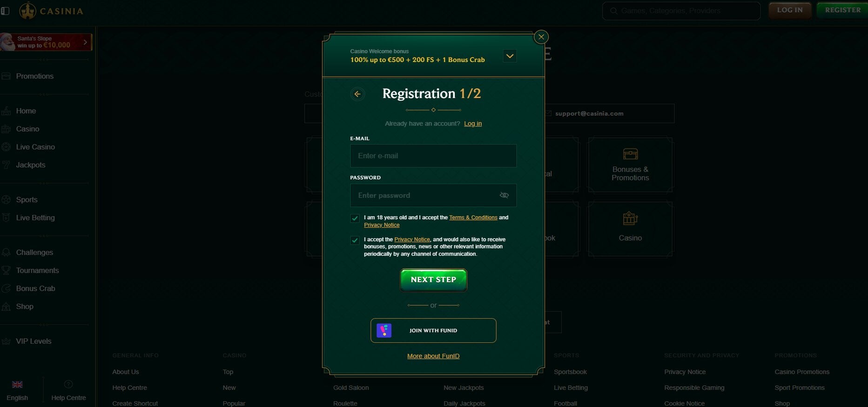Open Sport Promotions footer link

(x=800, y=388)
